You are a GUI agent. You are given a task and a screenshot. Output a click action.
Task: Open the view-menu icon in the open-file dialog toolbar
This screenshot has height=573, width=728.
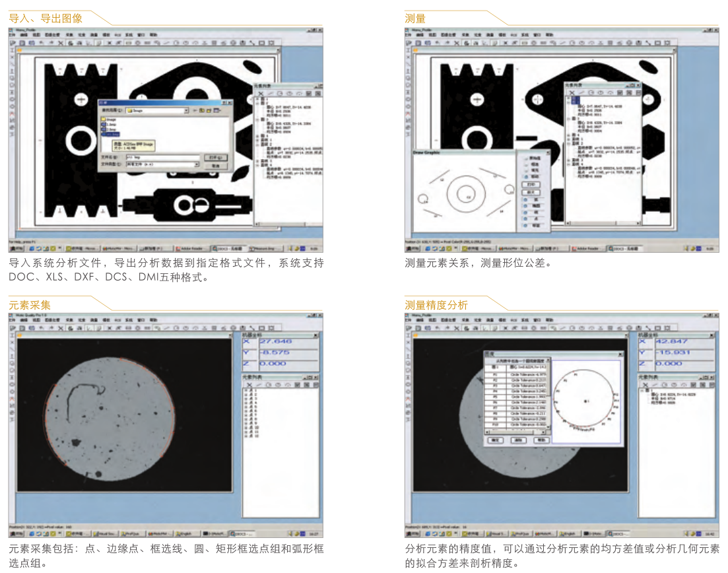coord(216,111)
